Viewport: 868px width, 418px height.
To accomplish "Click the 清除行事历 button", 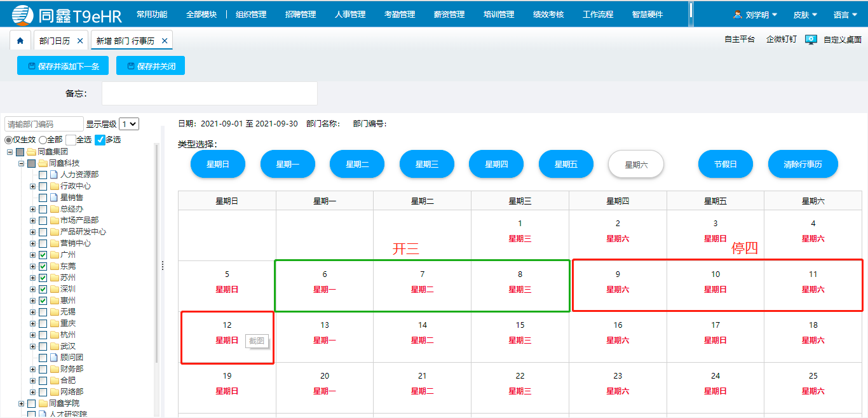I will coord(803,163).
